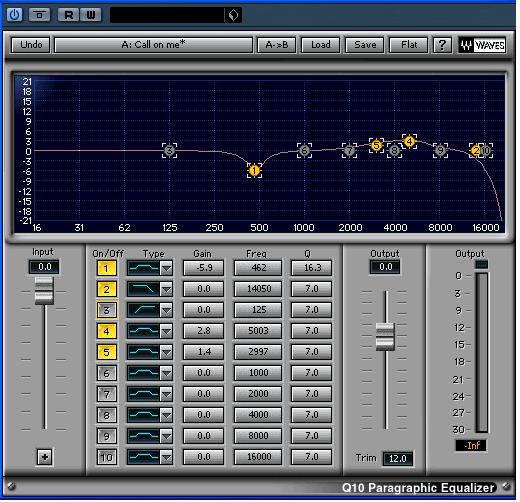The height and width of the screenshot is (502, 520).
Task: Enable band 10
Action: coord(106,457)
